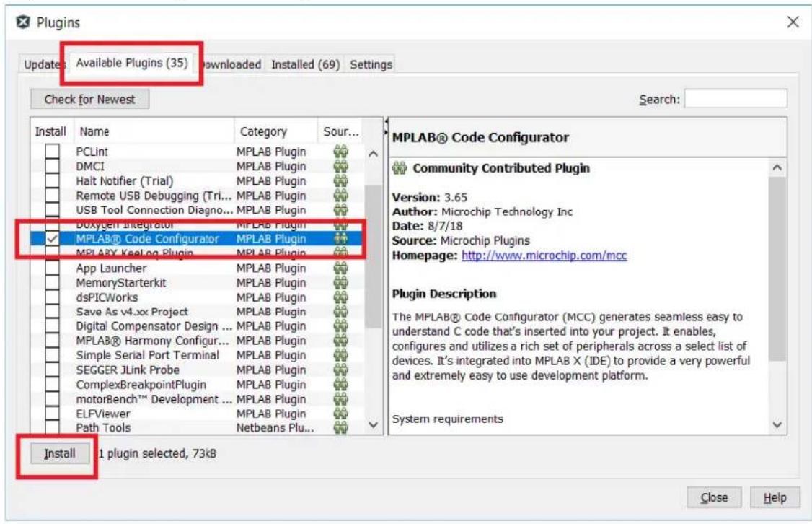Click the Plugins window title icon
The image size is (812, 524).
(23, 22)
